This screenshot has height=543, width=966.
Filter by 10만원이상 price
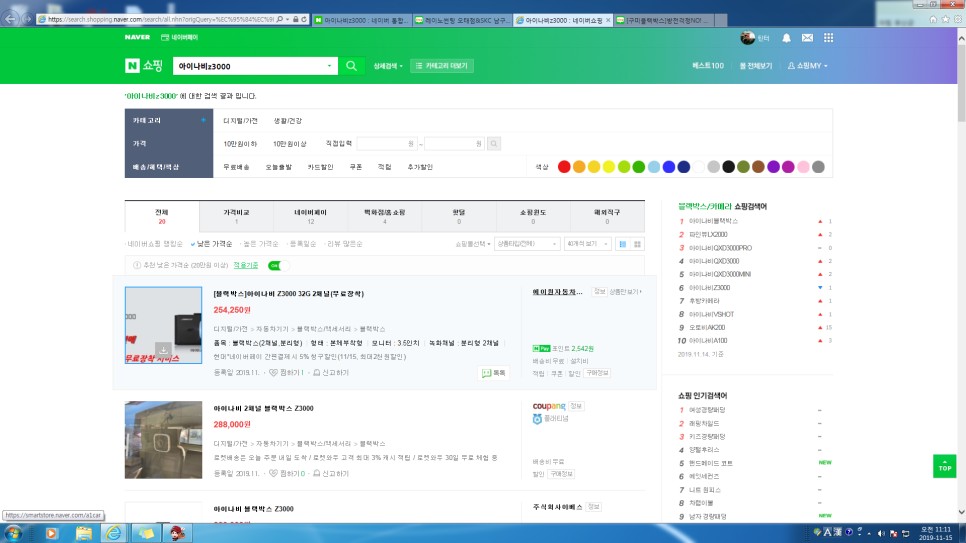coord(290,144)
